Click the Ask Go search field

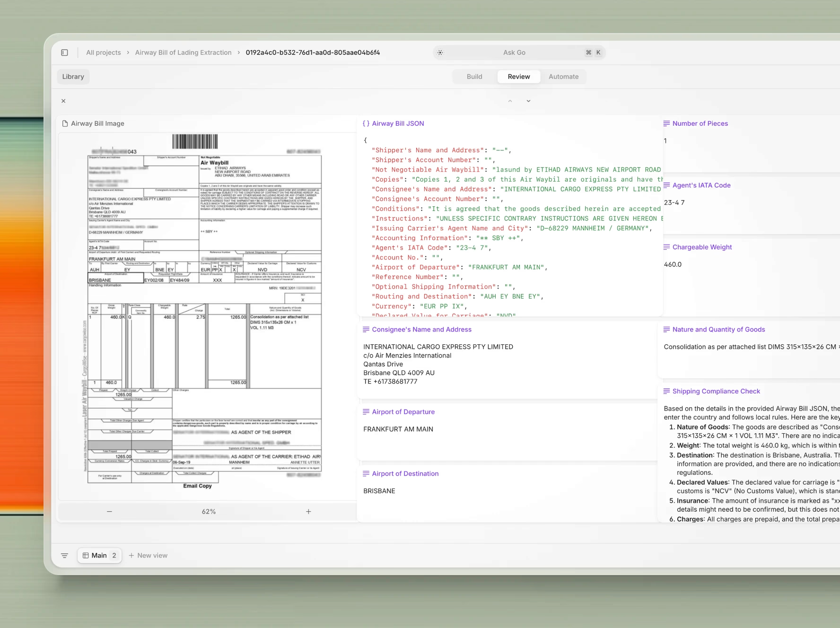tap(514, 52)
